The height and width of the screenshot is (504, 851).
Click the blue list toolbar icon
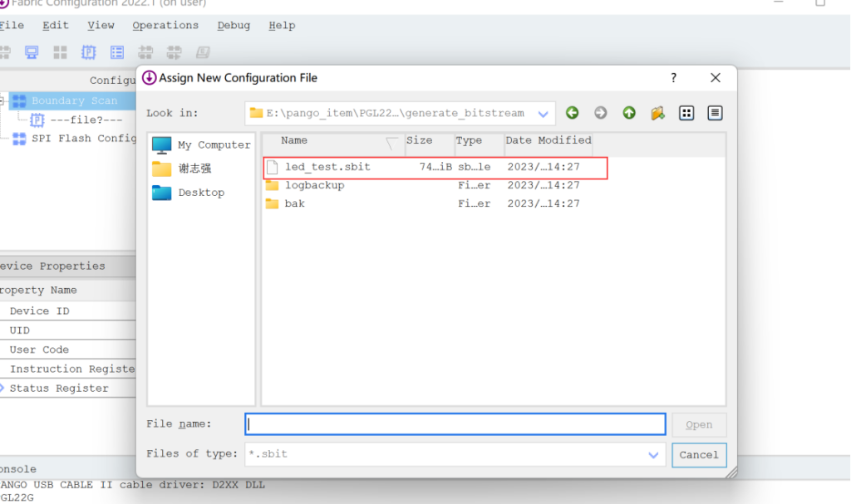pos(117,52)
